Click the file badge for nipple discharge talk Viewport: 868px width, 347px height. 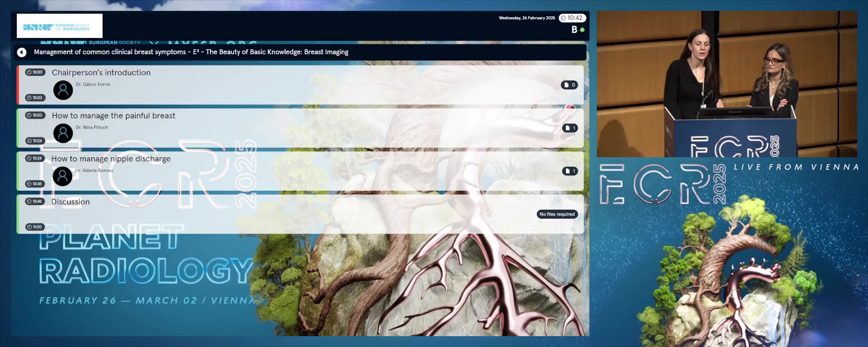pyautogui.click(x=570, y=171)
